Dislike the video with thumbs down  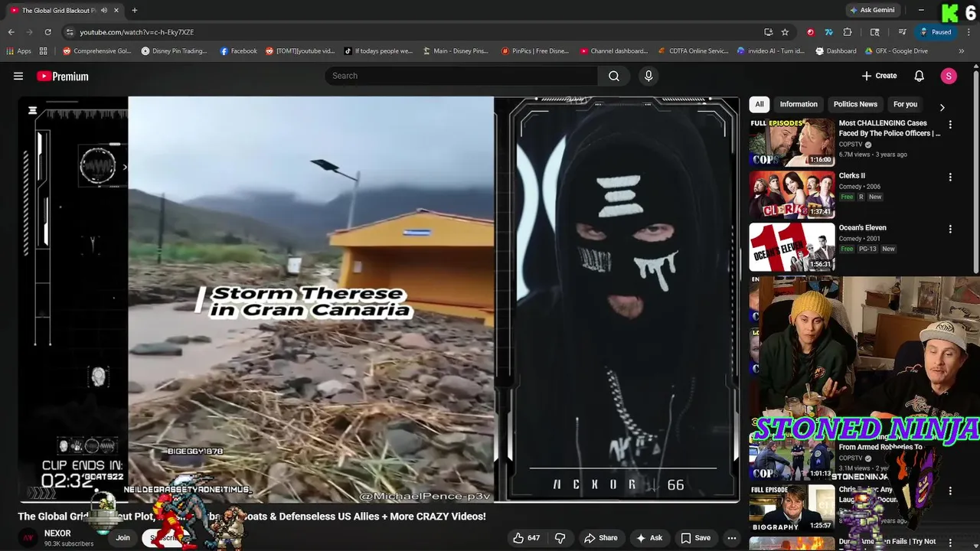click(x=560, y=538)
